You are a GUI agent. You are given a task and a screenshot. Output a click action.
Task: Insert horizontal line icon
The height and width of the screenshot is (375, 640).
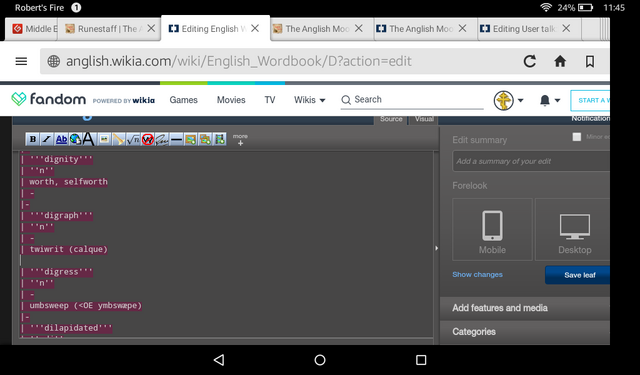click(x=176, y=139)
